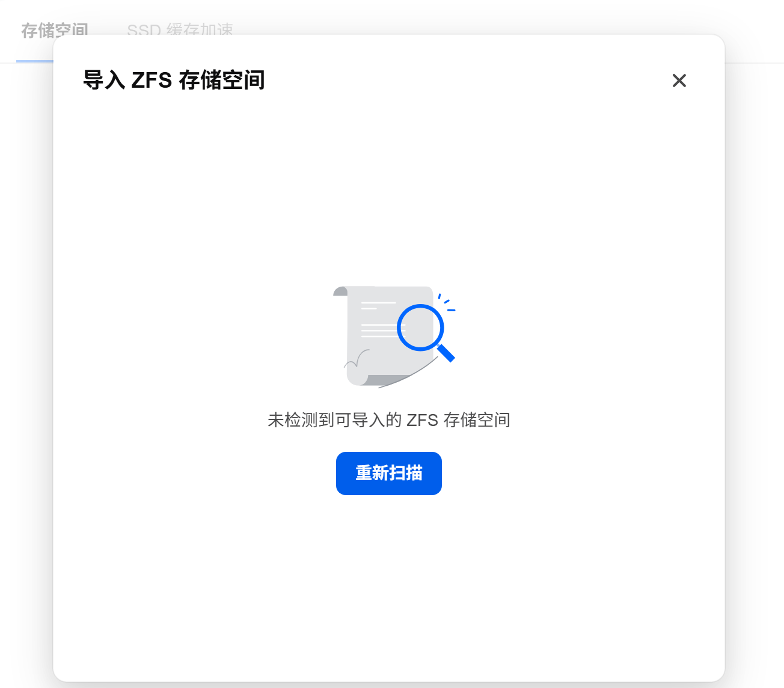Click the magnifying glass handle

point(446,353)
